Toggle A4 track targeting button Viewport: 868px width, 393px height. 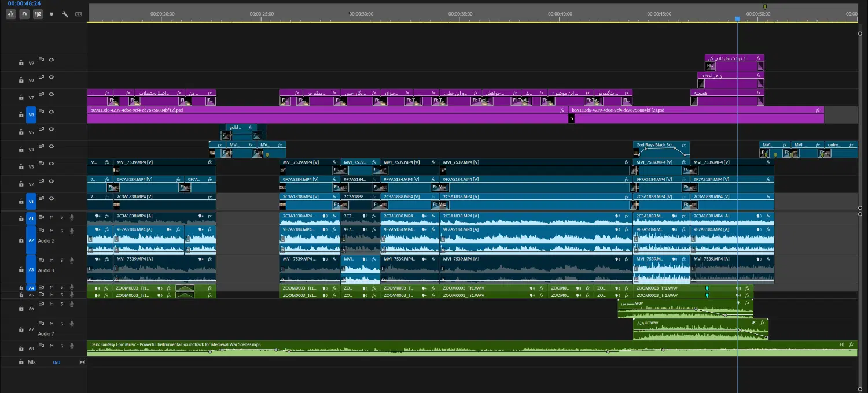click(31, 287)
